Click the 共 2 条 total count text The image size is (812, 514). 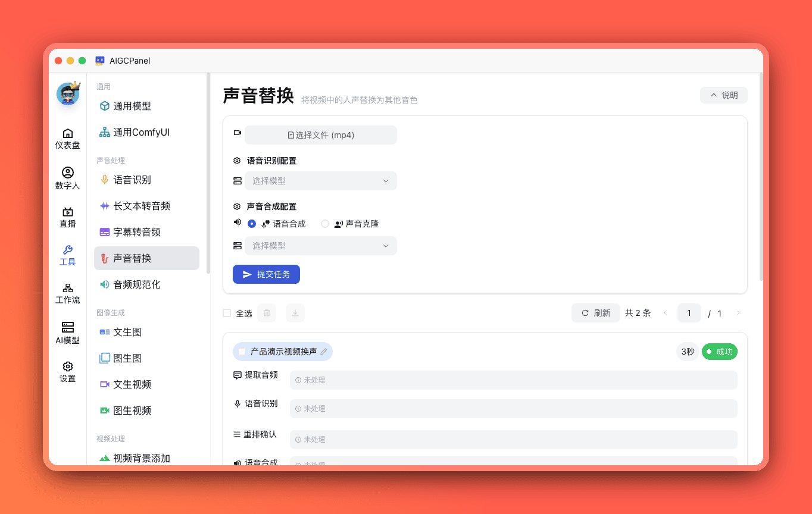click(x=638, y=313)
